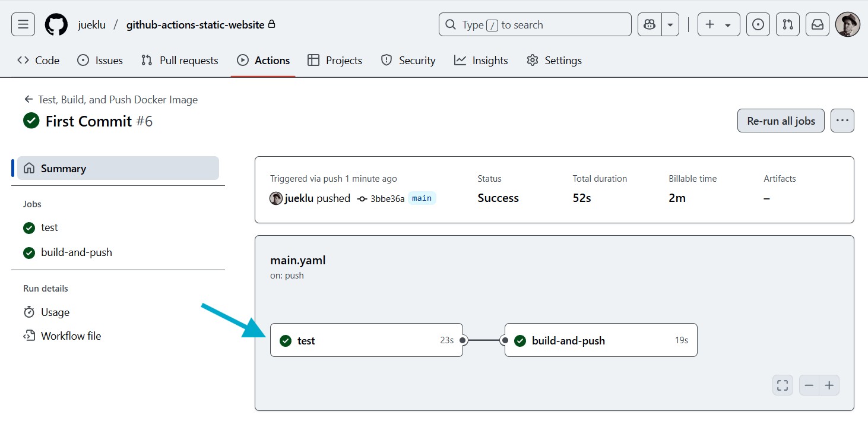The width and height of the screenshot is (868, 446).
Task: Open the build-and-push job in sidebar
Action: coord(76,252)
